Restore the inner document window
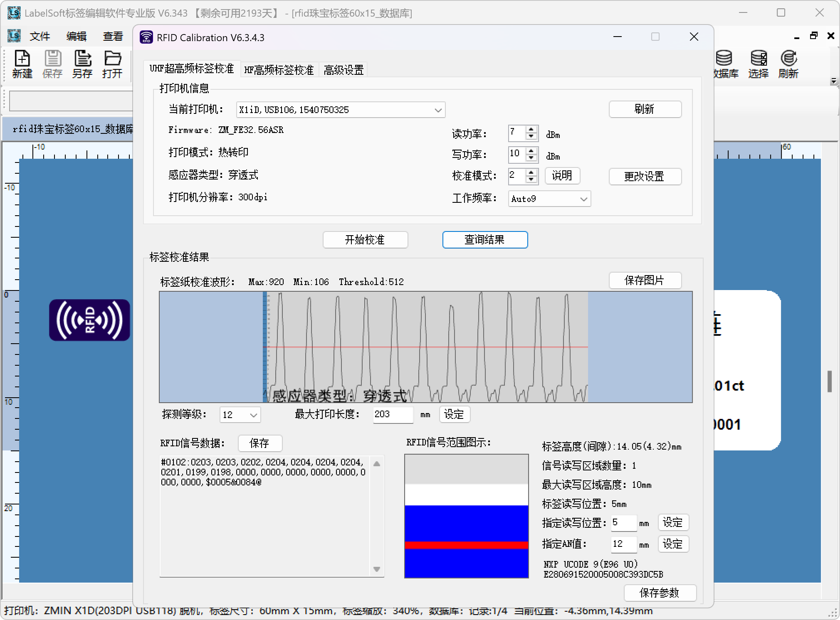The image size is (840, 620). 814,36
